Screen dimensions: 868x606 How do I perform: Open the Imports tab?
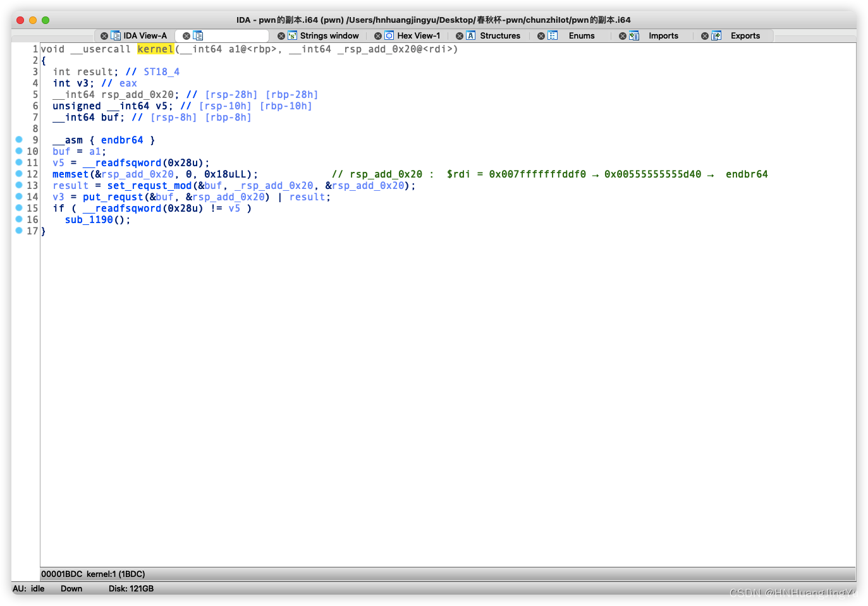(663, 36)
